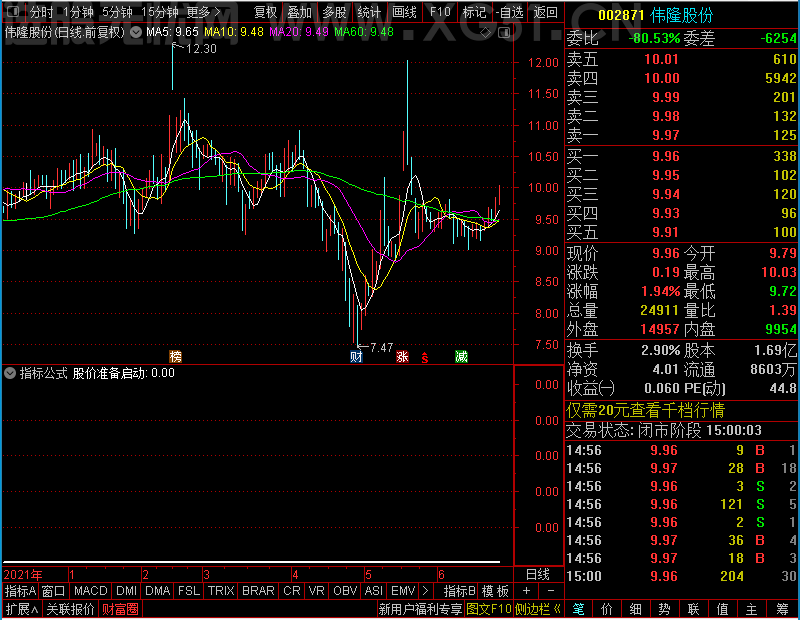Click the diamond icon above the price axis

(x=486, y=33)
